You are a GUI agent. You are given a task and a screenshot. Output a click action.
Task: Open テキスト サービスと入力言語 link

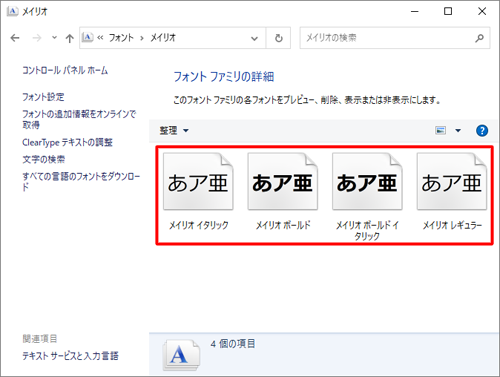pos(70,356)
